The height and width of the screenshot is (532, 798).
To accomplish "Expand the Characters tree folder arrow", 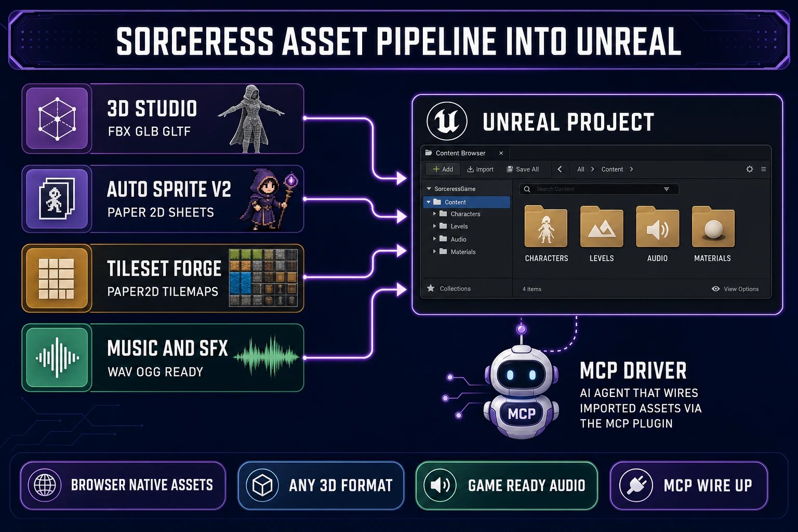I will tap(434, 214).
